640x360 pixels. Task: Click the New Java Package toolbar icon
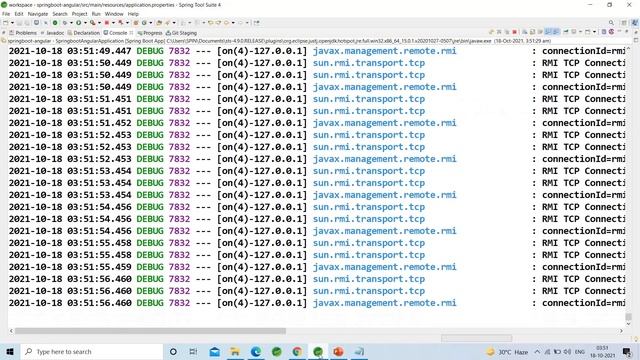pos(136,23)
